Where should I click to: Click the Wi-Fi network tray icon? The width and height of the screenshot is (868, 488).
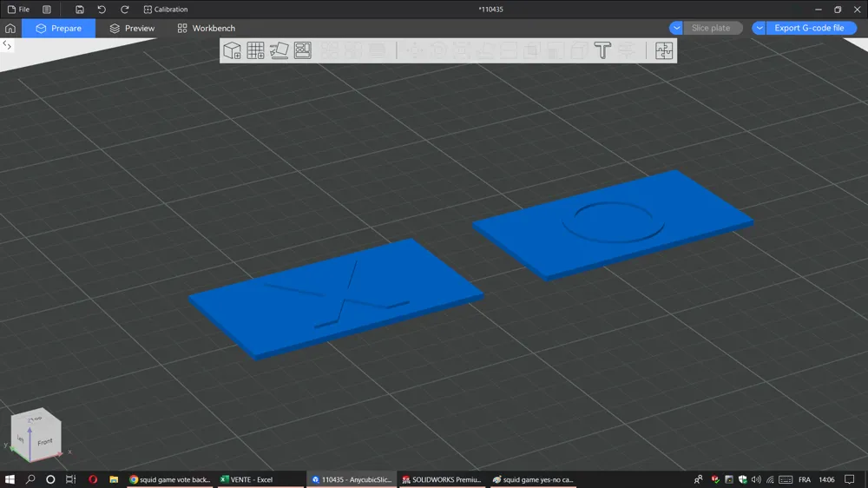(770, 479)
